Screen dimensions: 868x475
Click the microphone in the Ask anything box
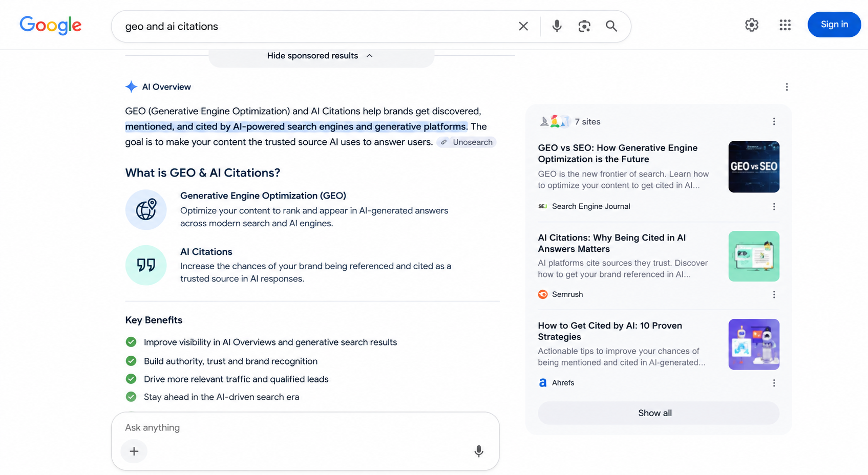(x=479, y=451)
